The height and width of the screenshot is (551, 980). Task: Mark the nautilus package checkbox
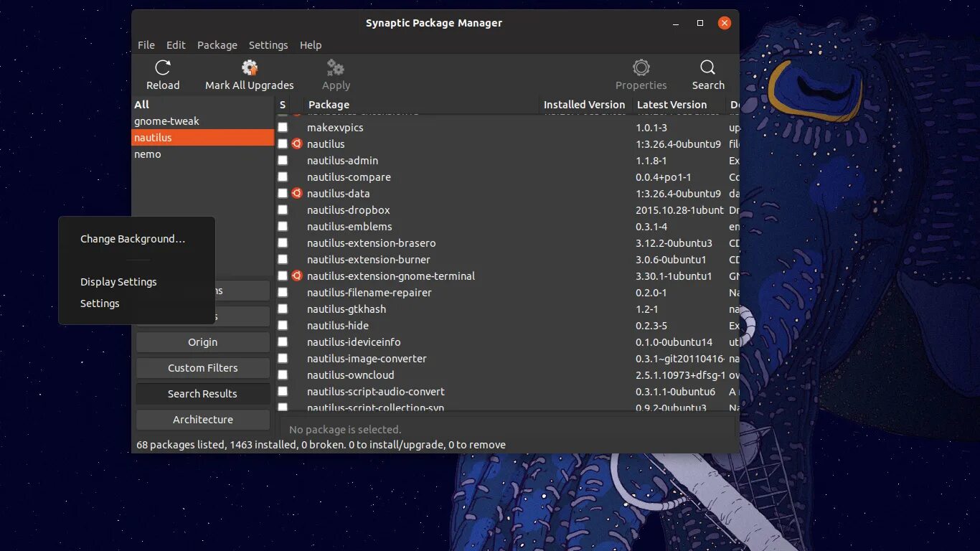[x=283, y=144]
